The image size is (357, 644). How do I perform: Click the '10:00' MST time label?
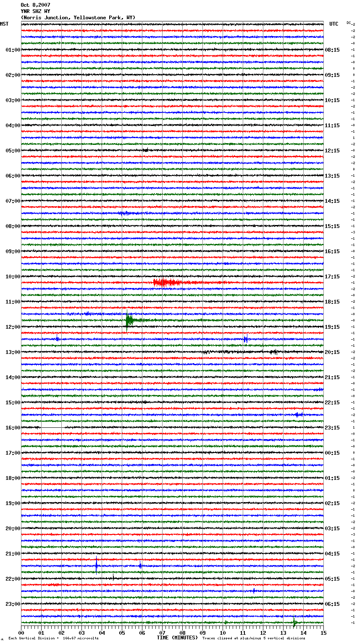click(x=13, y=277)
